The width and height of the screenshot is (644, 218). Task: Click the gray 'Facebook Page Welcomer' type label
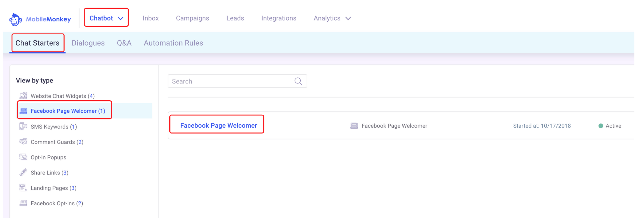tap(395, 126)
